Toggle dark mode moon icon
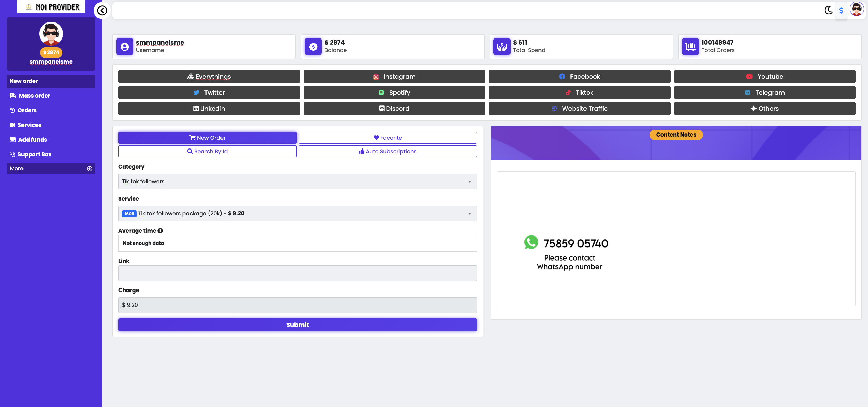 click(828, 10)
